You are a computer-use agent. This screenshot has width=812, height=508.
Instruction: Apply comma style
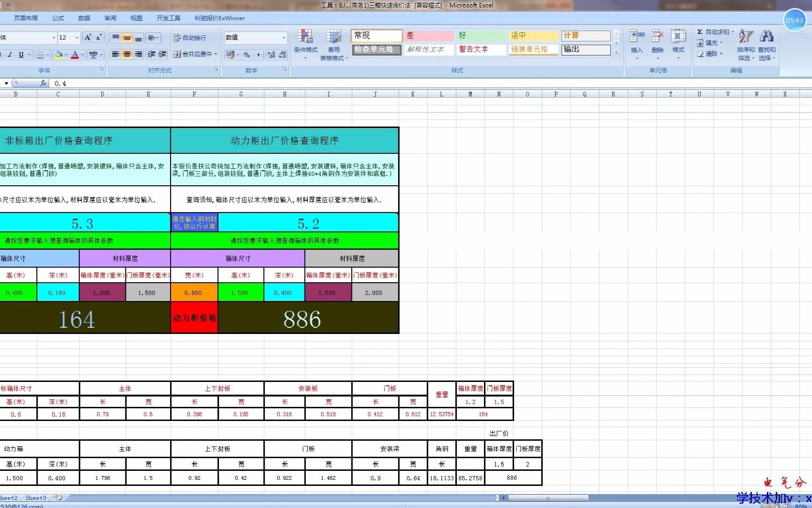(x=258, y=55)
